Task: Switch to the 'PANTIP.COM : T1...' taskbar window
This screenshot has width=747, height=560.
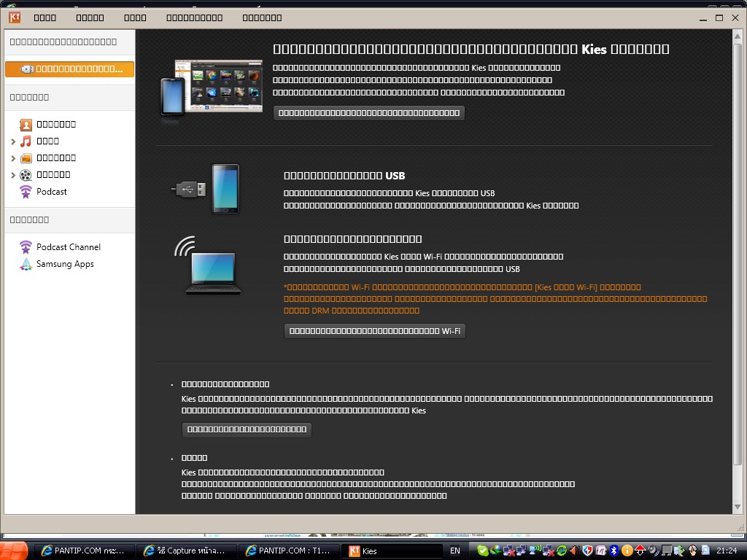Action: (x=289, y=551)
